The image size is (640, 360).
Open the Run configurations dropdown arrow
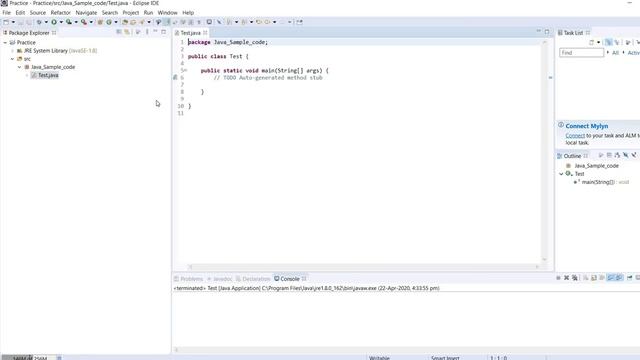[x=61, y=22]
